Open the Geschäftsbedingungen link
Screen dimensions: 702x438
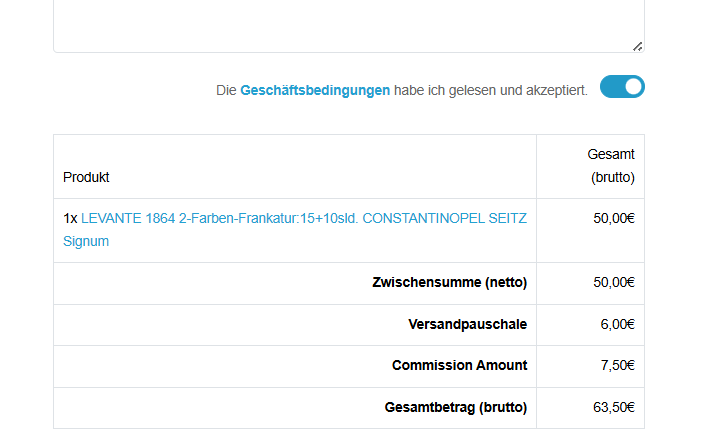pos(315,90)
